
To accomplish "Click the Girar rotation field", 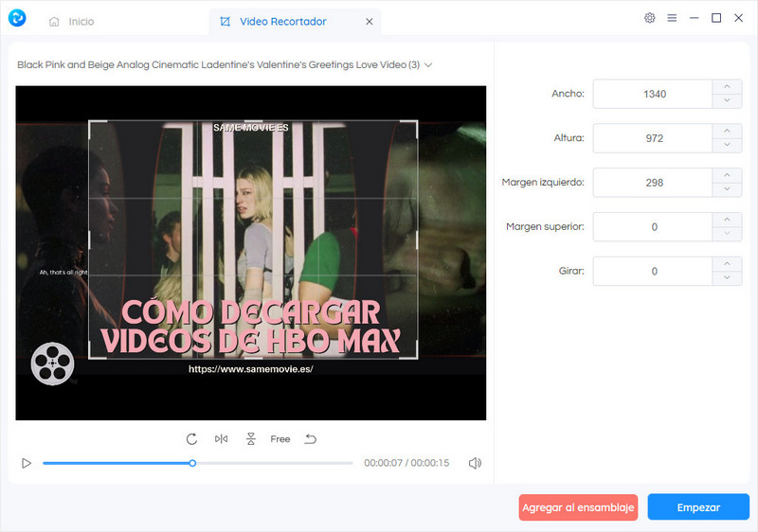I will coord(653,272).
